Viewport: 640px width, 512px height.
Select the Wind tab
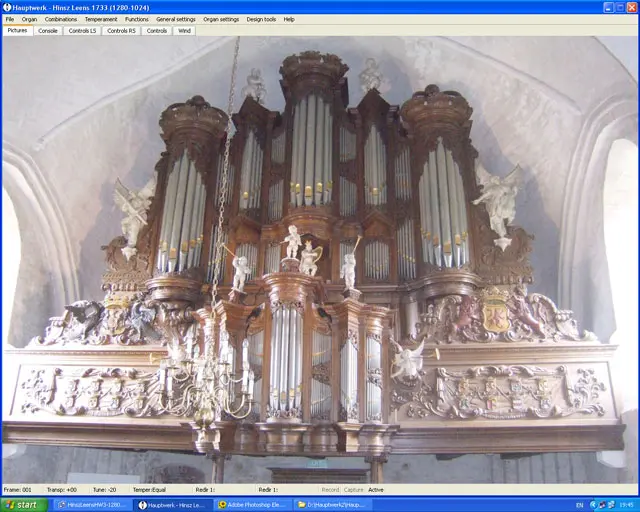click(x=184, y=31)
